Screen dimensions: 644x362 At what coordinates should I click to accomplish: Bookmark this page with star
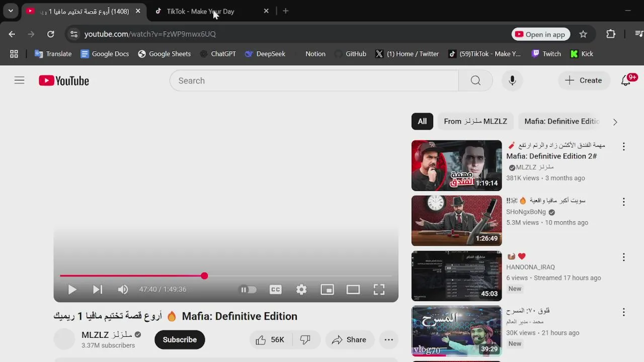pos(583,34)
